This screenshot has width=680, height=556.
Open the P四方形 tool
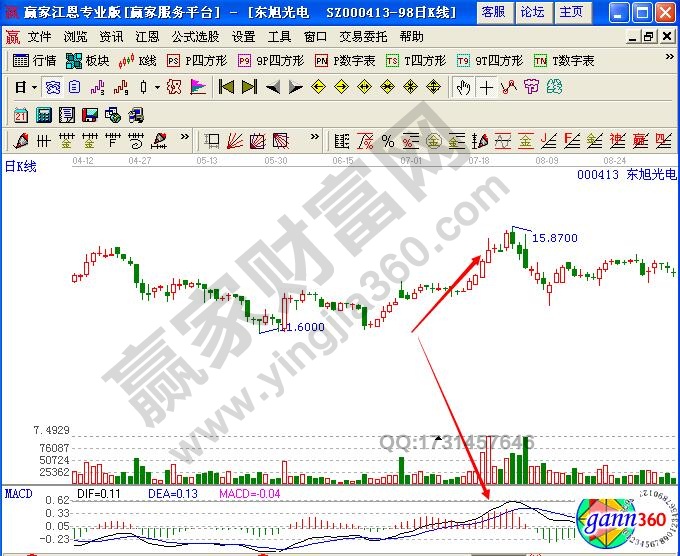coord(196,60)
